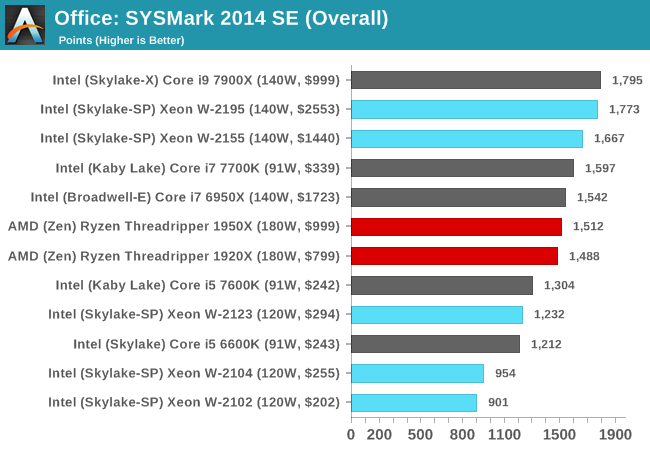650x450 pixels.
Task: Click the gray bar for Core i7 7700K
Action: [x=463, y=168]
